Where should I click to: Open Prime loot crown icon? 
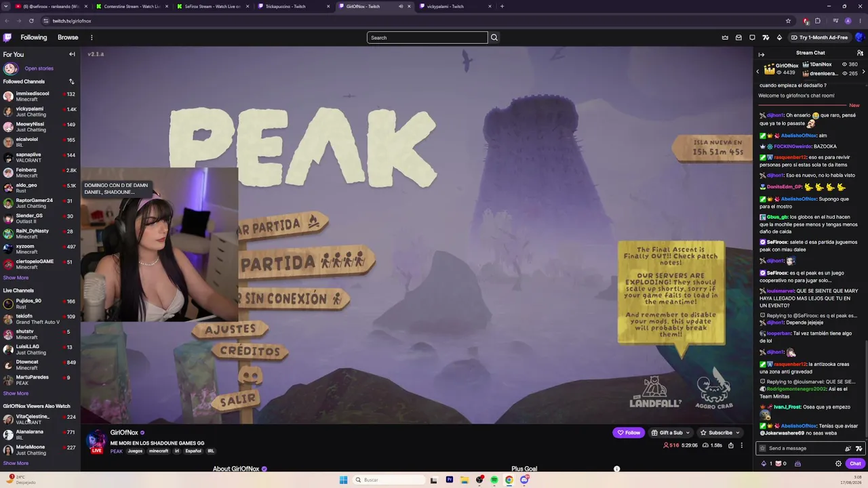(x=725, y=37)
